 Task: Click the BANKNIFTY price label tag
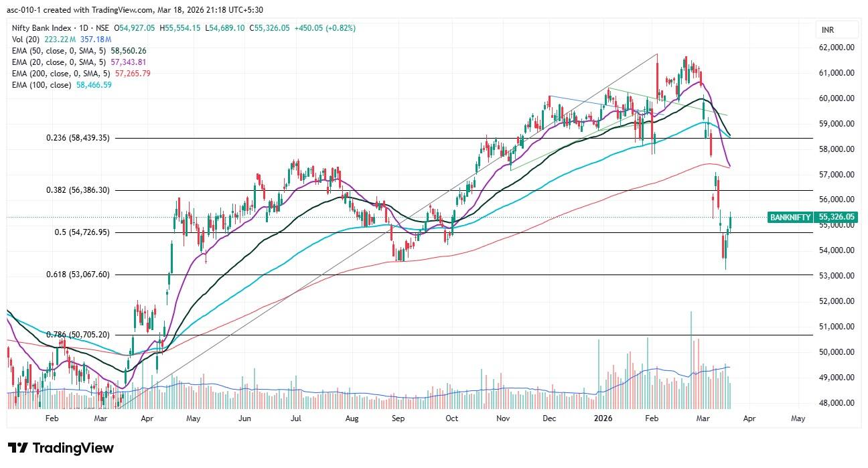point(791,217)
